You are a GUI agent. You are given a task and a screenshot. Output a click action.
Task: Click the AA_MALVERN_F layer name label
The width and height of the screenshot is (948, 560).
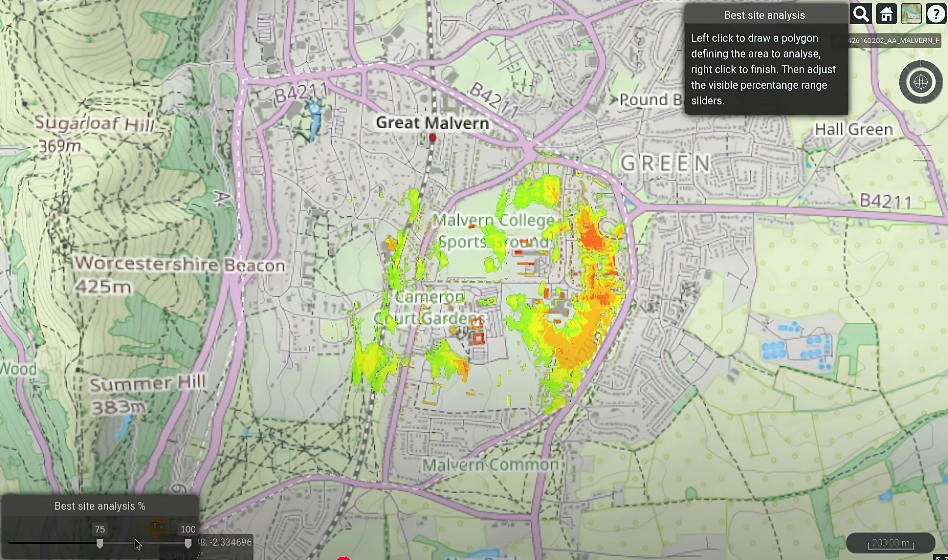[x=894, y=40]
